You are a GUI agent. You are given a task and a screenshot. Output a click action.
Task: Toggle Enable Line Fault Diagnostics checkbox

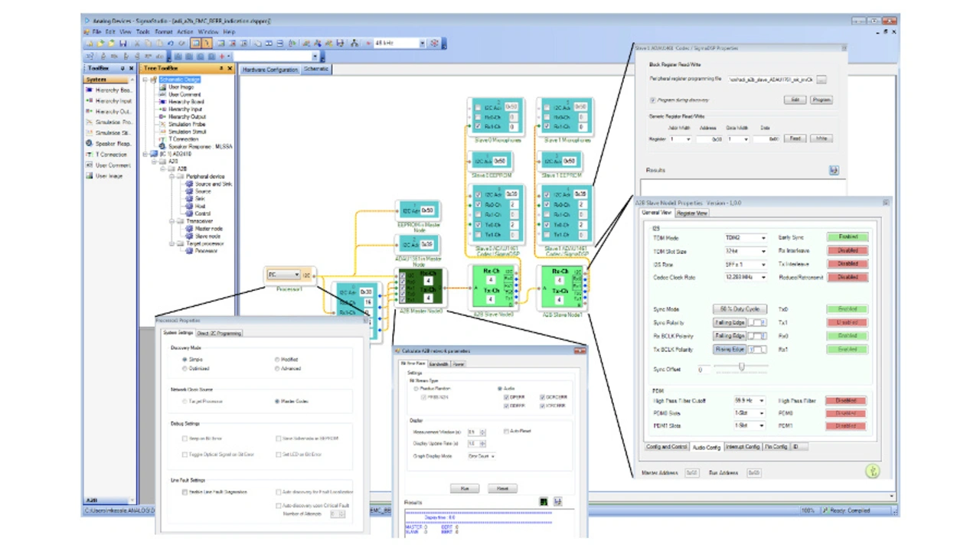click(185, 492)
